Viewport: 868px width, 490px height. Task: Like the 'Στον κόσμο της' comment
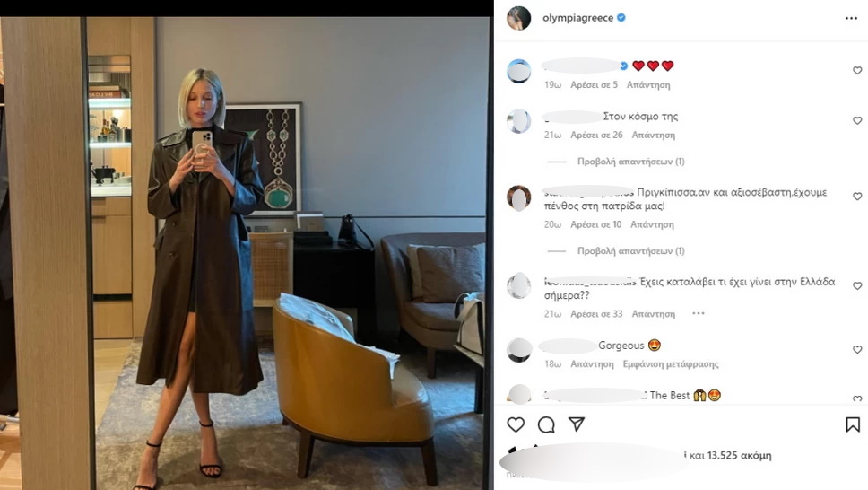pos(857,120)
